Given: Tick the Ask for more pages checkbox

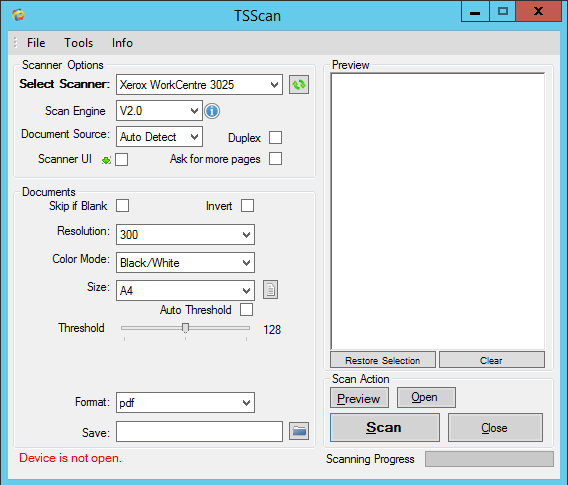Looking at the screenshot, I should pyautogui.click(x=275, y=159).
